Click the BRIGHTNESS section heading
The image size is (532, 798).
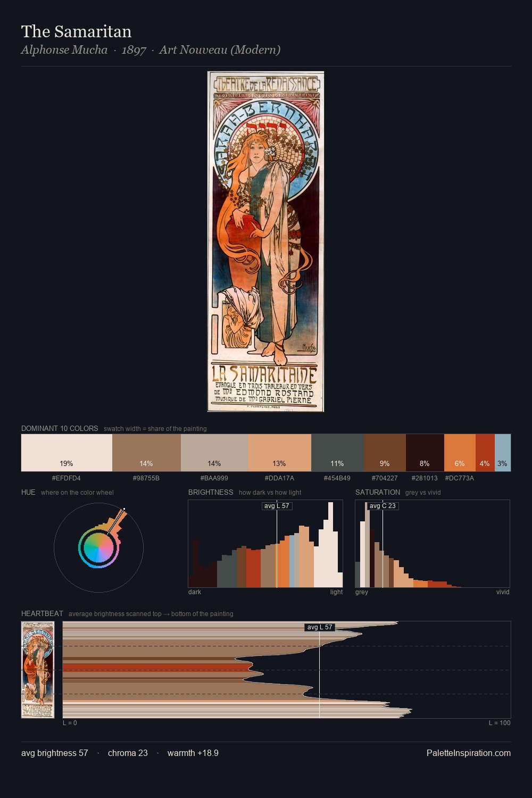[x=211, y=492]
